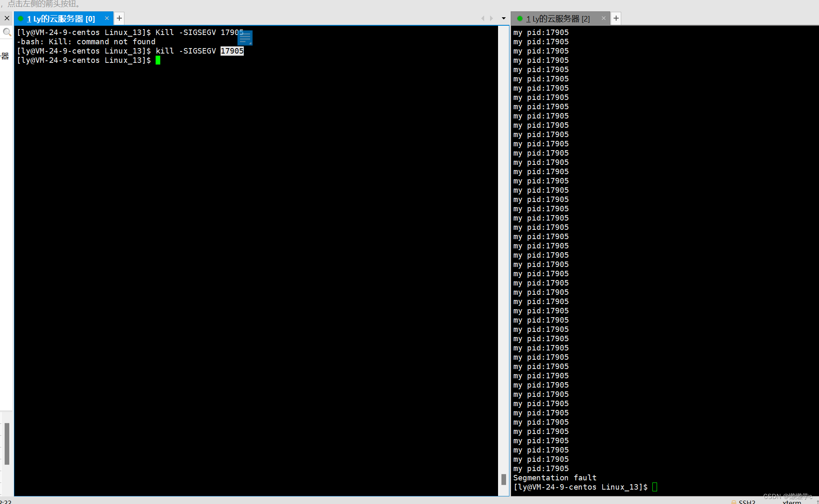Click the blue floating quick-menu icon in terminal
This screenshot has width=819, height=504.
pyautogui.click(x=245, y=38)
